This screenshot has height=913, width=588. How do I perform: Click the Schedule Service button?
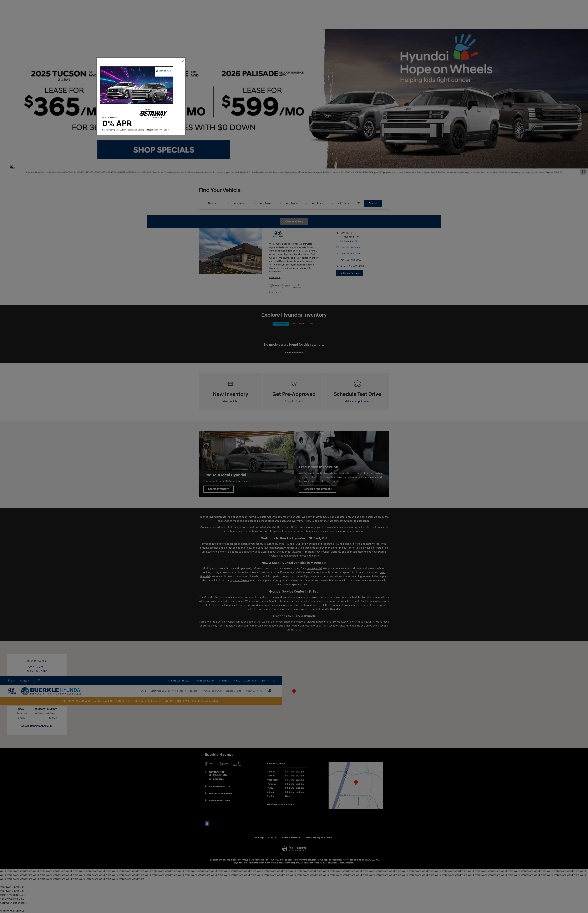tap(349, 273)
